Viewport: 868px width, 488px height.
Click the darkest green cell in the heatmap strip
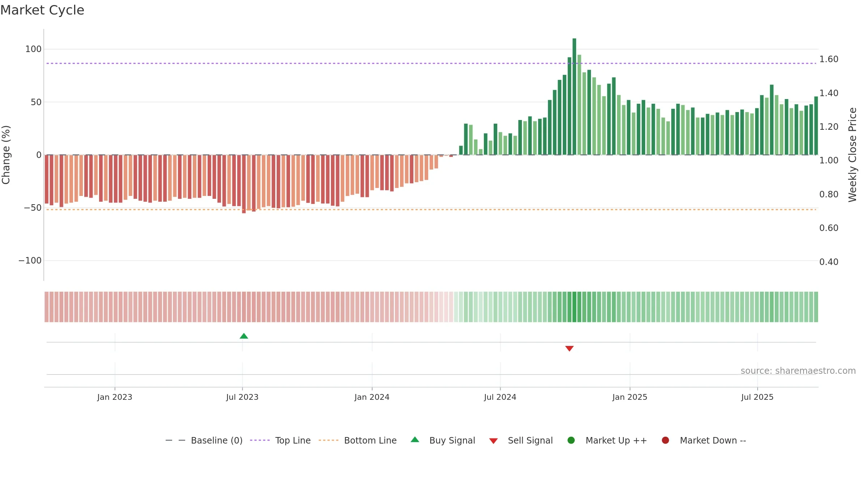pos(574,307)
